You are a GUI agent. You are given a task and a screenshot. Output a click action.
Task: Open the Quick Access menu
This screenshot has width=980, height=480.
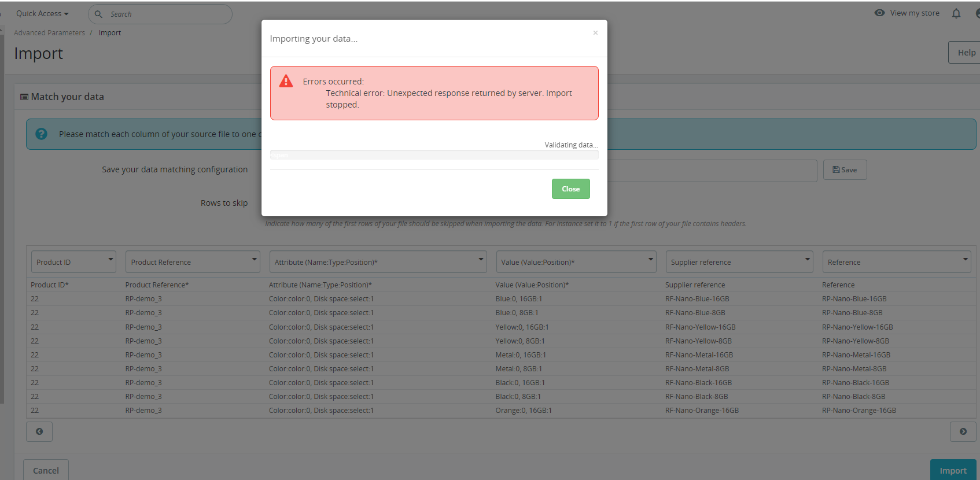click(x=42, y=14)
